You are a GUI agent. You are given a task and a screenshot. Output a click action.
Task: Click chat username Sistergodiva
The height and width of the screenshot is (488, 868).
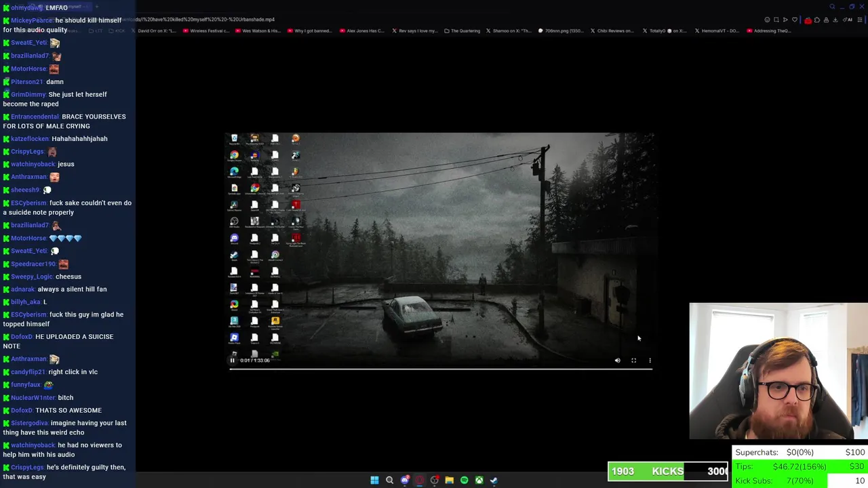(29, 423)
